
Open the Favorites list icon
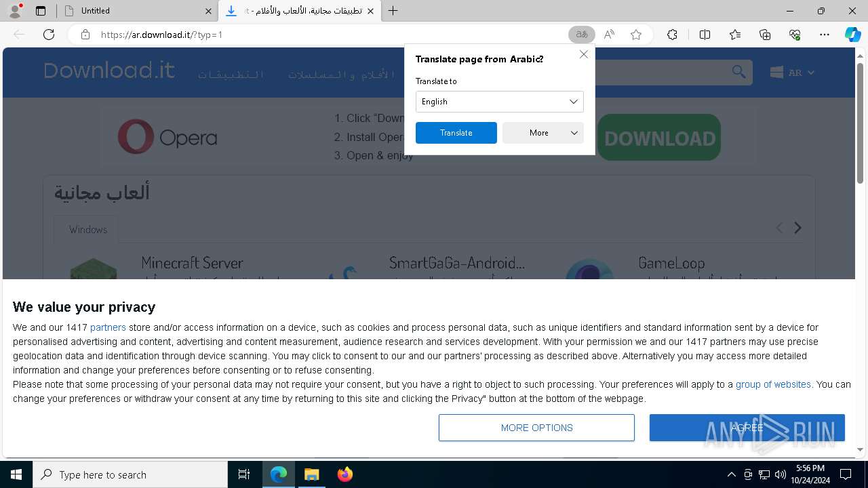[735, 35]
